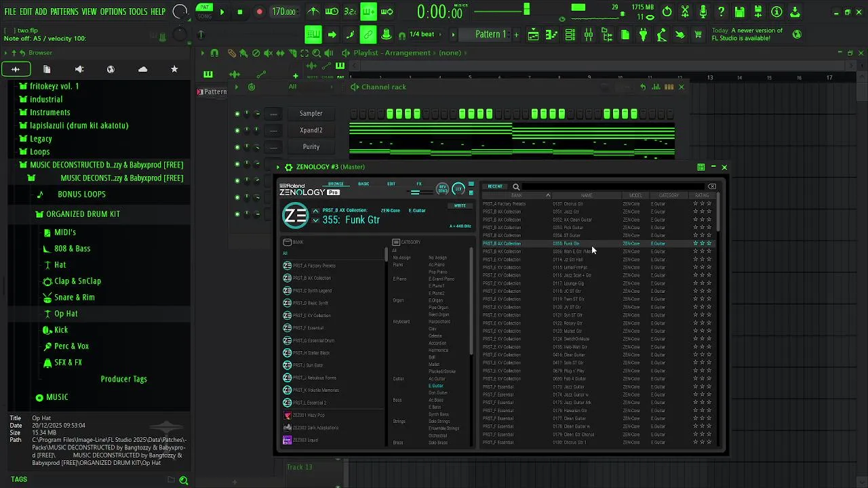Screen dimensions: 868x488
Task: Toggle the link chain icon in the main toolbar
Action: (x=368, y=35)
